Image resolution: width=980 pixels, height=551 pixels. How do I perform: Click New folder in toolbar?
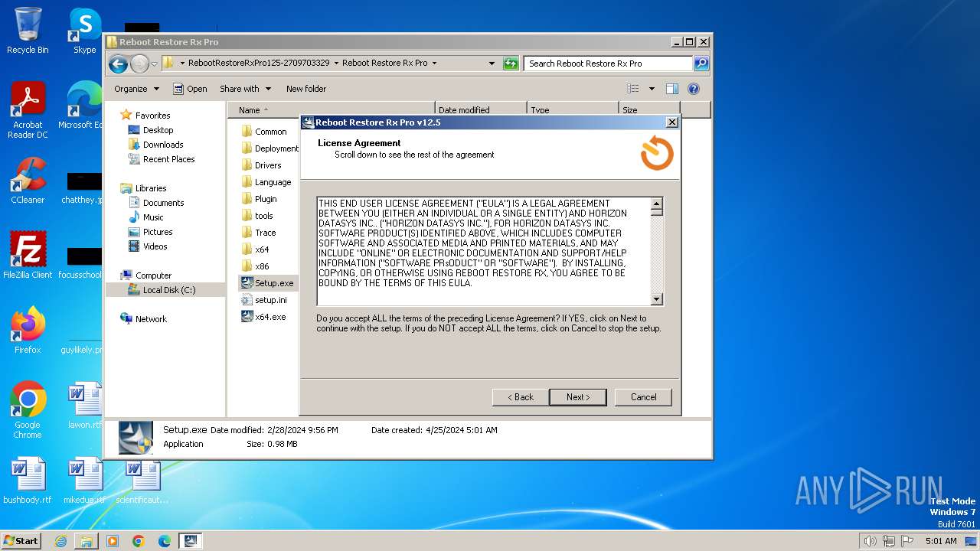coord(306,89)
